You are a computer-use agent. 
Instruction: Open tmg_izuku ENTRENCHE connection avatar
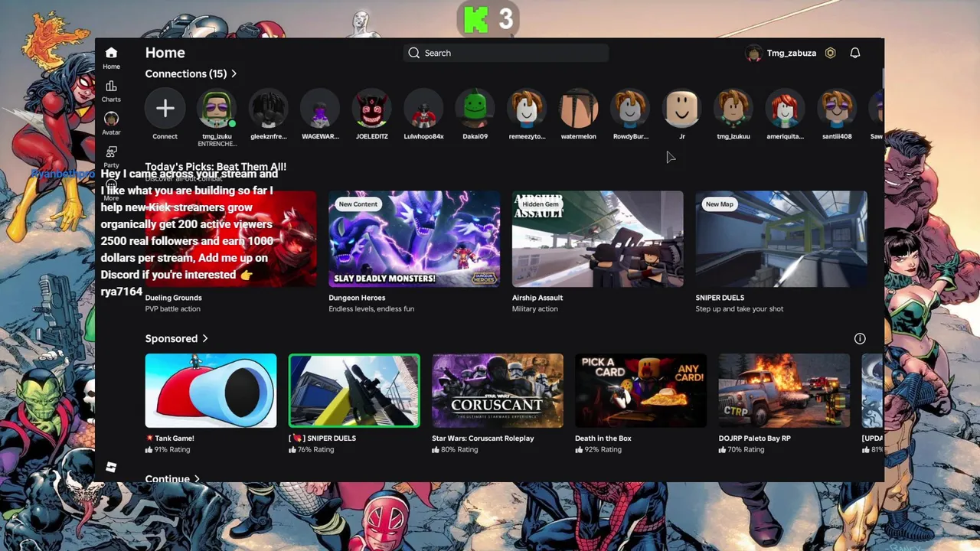pyautogui.click(x=217, y=109)
